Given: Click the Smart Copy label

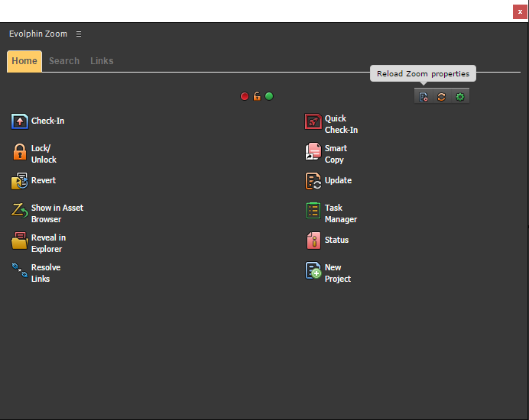Looking at the screenshot, I should [336, 154].
